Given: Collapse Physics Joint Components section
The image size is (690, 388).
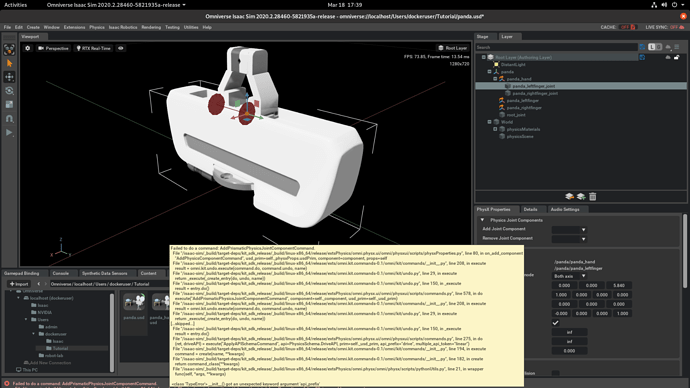Looking at the screenshot, I should (x=482, y=220).
